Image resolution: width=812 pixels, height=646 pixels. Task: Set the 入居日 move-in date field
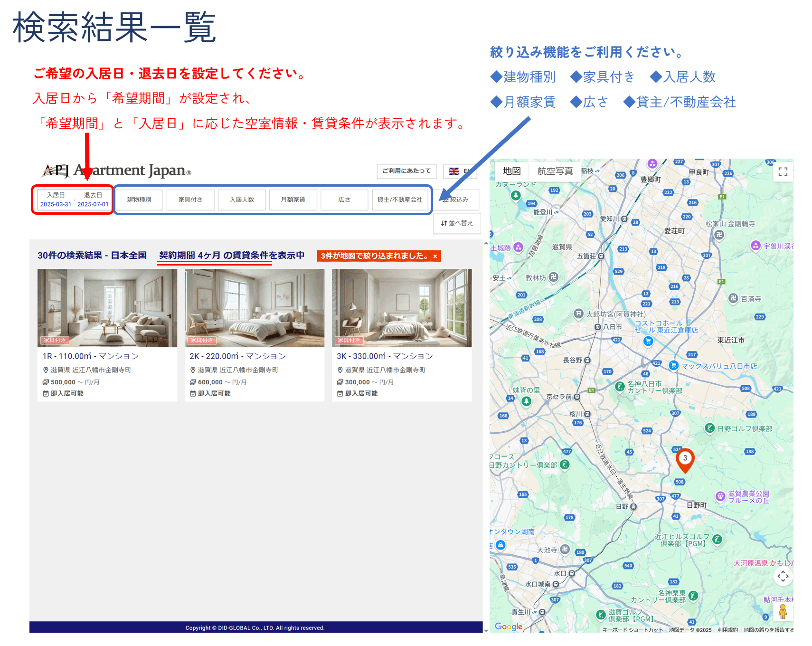click(x=56, y=200)
